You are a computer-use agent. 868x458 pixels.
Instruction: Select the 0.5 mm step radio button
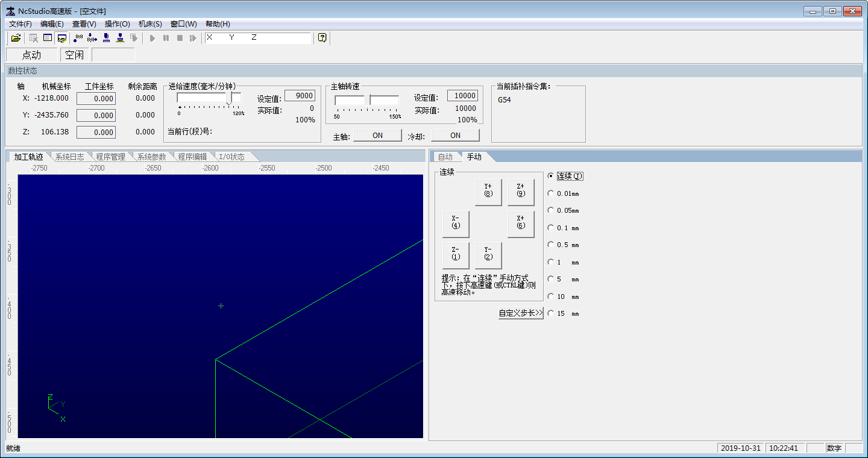550,245
